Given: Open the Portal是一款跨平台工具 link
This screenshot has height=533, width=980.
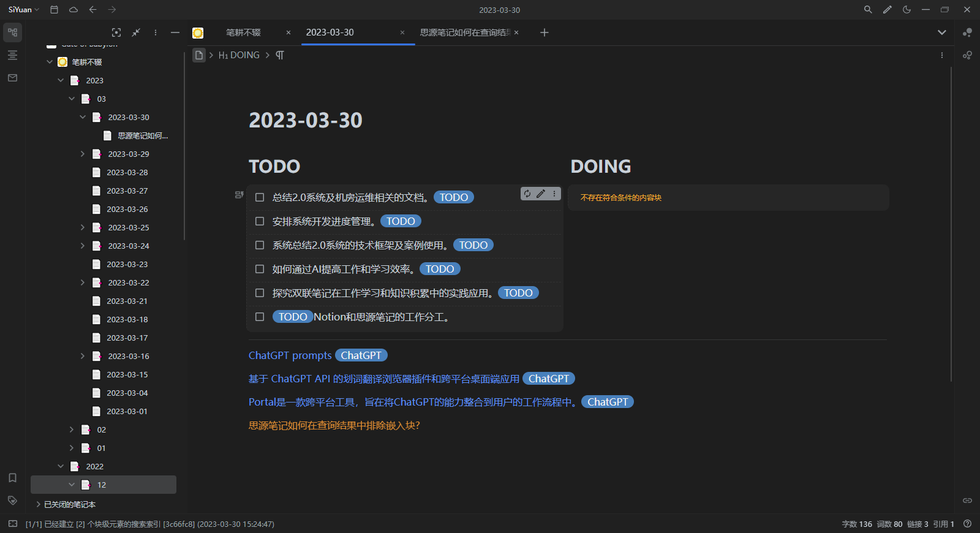Looking at the screenshot, I should (413, 402).
